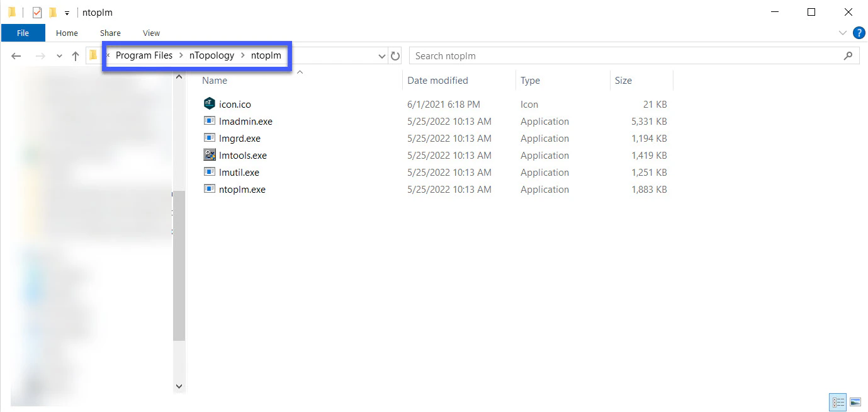This screenshot has width=868, height=412.
Task: Click navigation pane scroll down arrow
Action: [179, 386]
